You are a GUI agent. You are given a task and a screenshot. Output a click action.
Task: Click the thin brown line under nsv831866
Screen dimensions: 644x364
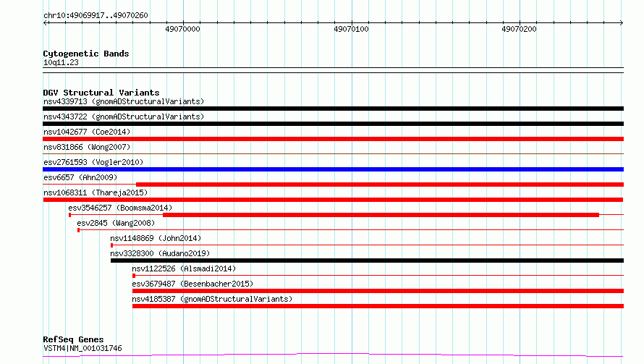[333, 154]
